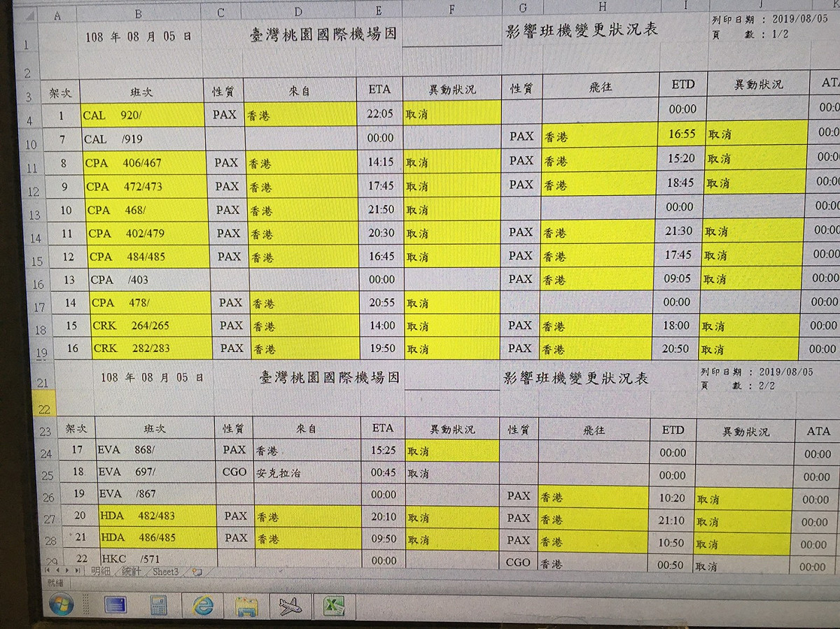This screenshot has height=629, width=840.
Task: Go to next sheet using tab navigation arrow
Action: [66, 571]
